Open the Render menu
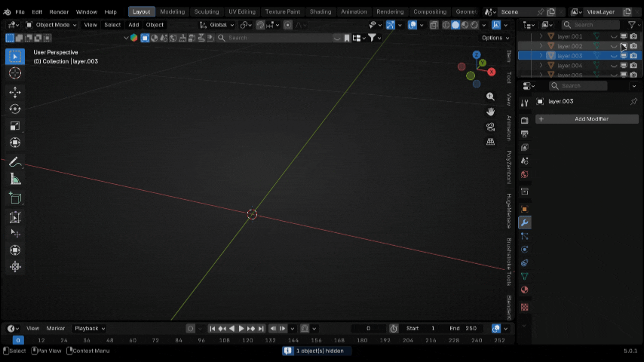The height and width of the screenshot is (362, 644). pyautogui.click(x=59, y=12)
